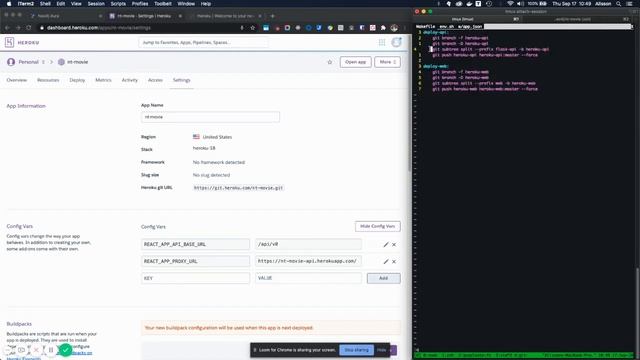Select the Settings tab
Image resolution: width=640 pixels, height=360 pixels.
point(182,80)
